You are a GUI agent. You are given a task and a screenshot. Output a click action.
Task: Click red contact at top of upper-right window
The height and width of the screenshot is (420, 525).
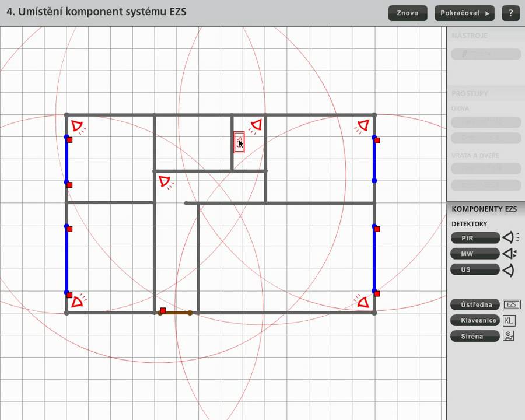click(x=377, y=141)
